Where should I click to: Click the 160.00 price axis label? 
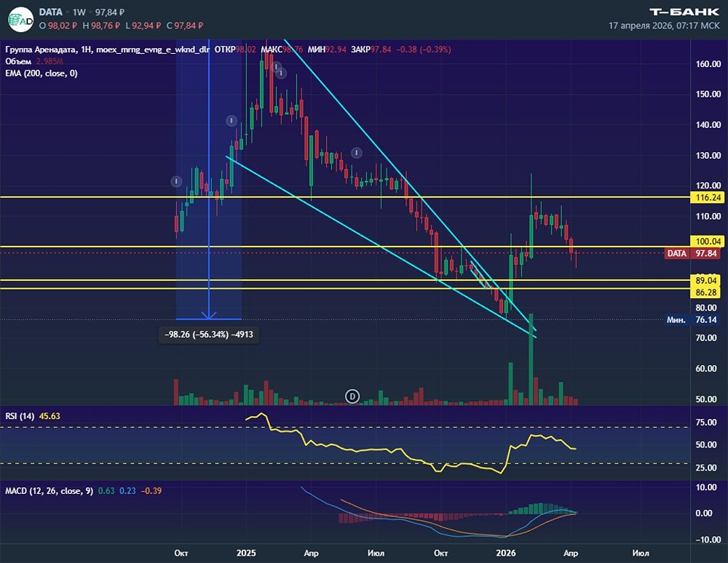pyautogui.click(x=708, y=64)
